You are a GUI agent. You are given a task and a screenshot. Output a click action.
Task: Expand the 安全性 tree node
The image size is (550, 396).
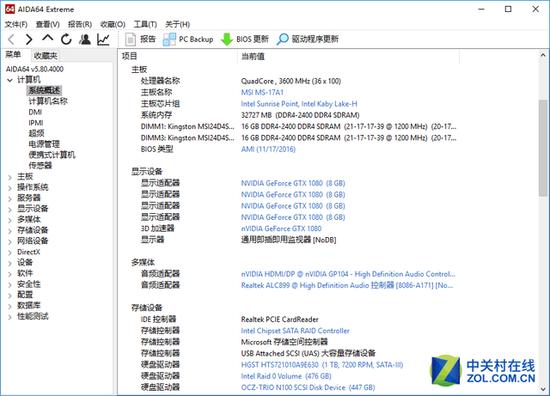coord(10,285)
